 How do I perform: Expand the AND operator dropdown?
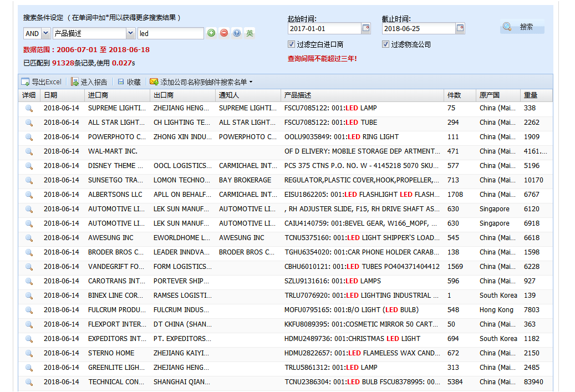(45, 33)
